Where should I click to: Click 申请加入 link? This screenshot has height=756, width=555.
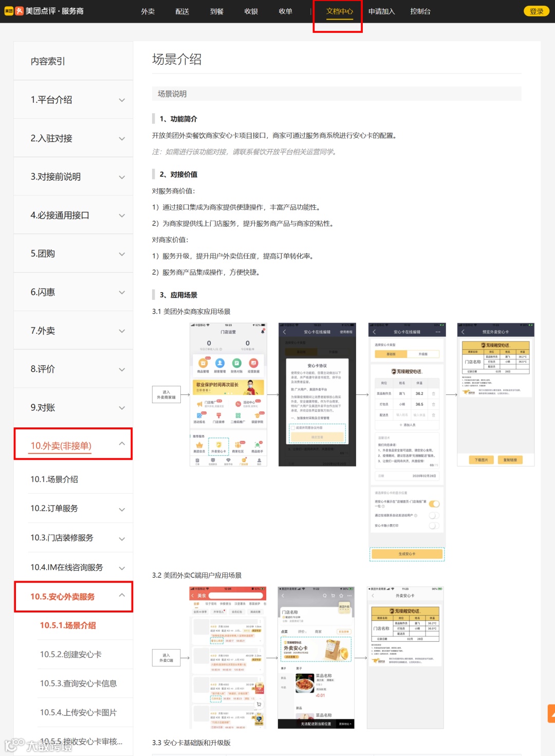coord(382,11)
